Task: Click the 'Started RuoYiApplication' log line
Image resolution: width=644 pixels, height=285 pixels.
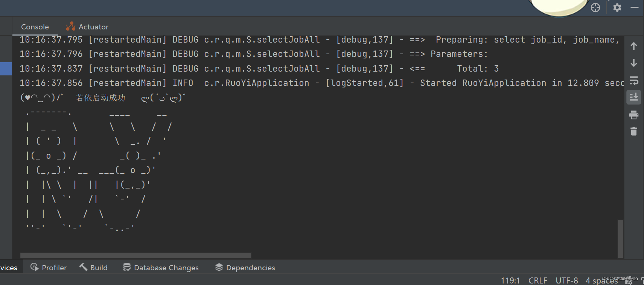Action: 322,83
